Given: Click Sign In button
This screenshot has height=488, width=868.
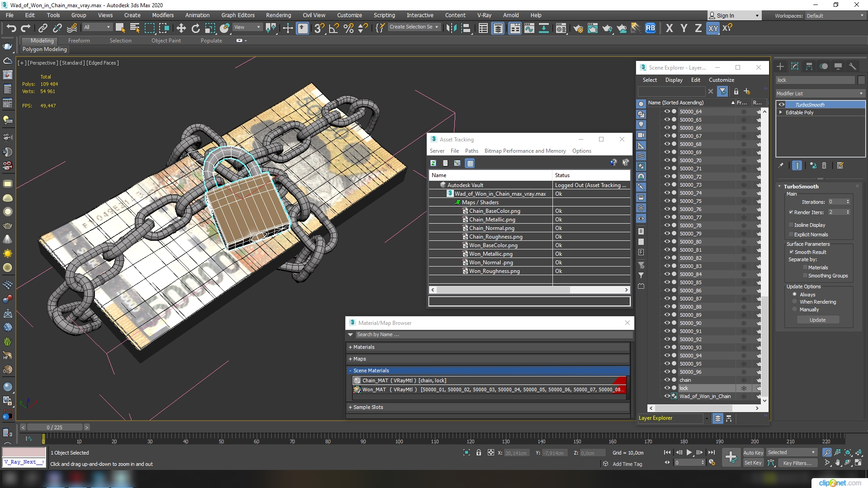Looking at the screenshot, I should (x=734, y=15).
